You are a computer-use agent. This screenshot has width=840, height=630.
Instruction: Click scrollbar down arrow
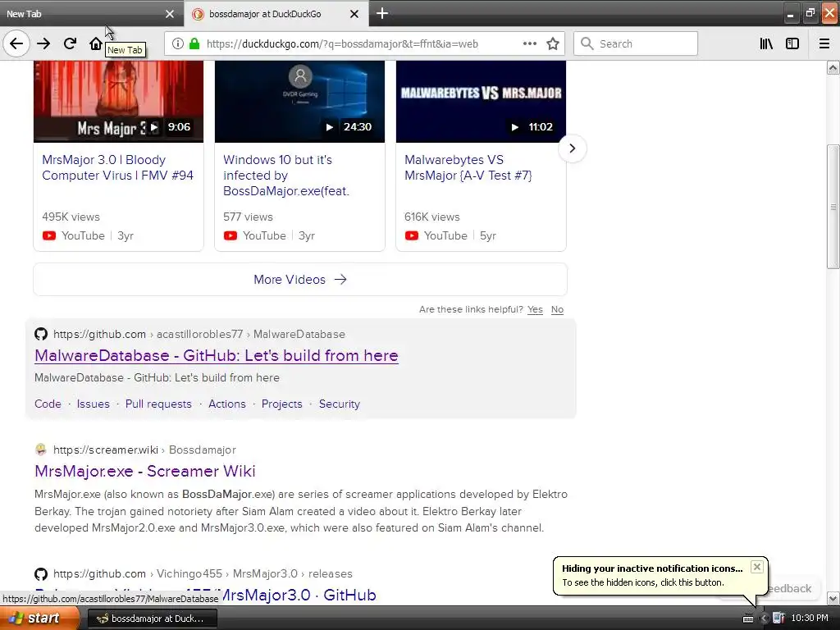pos(833,598)
